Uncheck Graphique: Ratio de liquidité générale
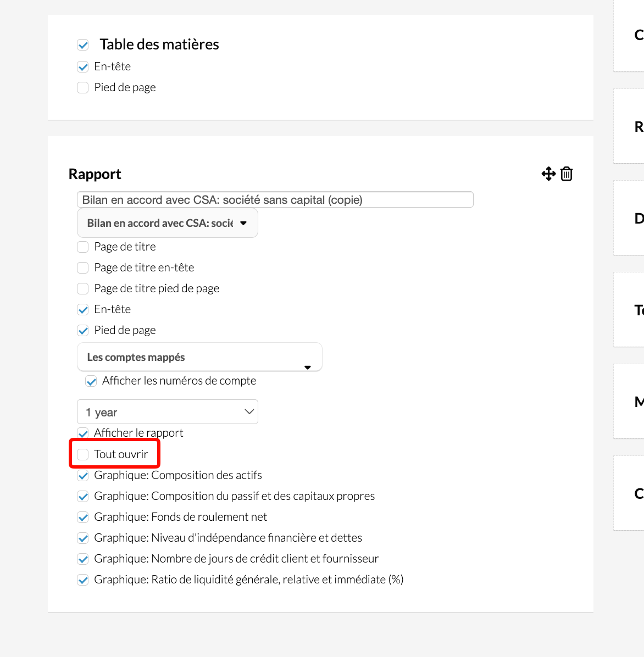The image size is (644, 657). pos(83,580)
